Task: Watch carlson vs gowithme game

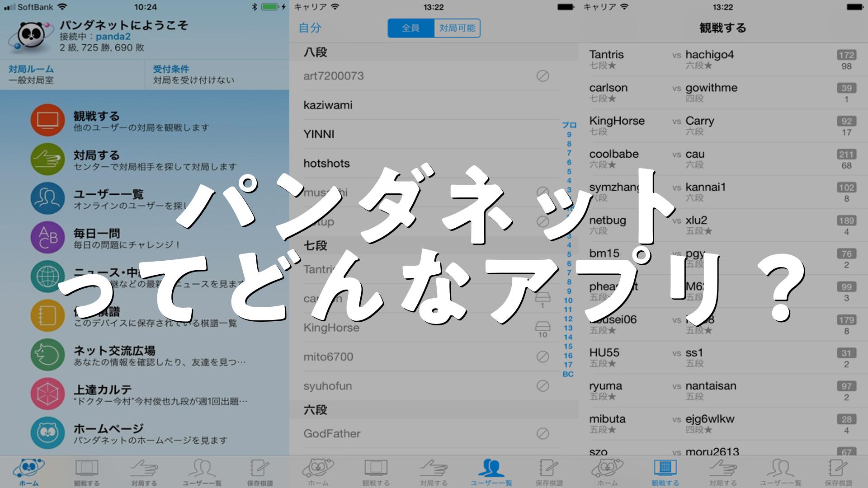Action: pos(723,93)
